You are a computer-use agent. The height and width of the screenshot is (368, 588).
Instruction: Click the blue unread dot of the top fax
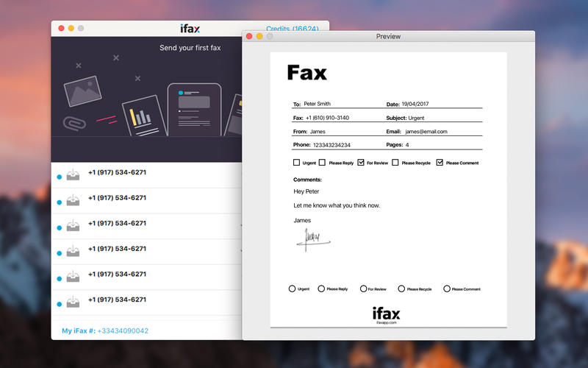(60, 177)
